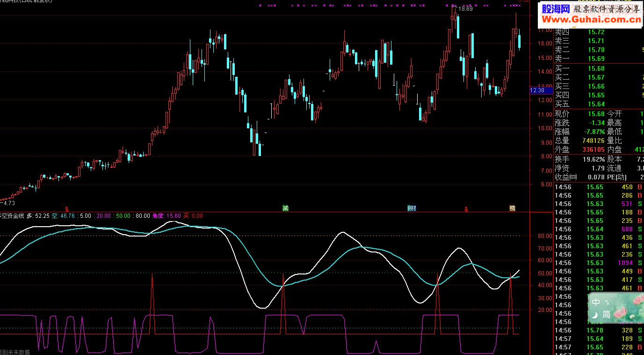Screen dimensions: 644x355
Task: Click the 量比 label
Action: 615,141
